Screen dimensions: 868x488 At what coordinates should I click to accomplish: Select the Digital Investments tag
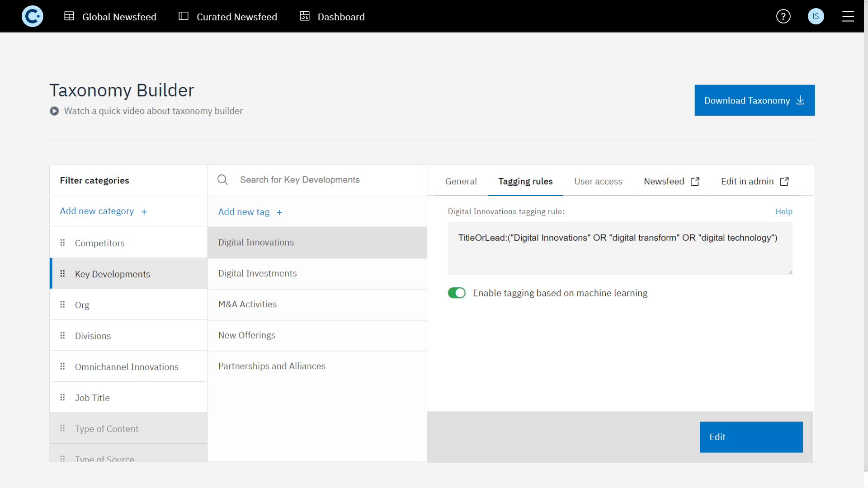click(x=317, y=273)
